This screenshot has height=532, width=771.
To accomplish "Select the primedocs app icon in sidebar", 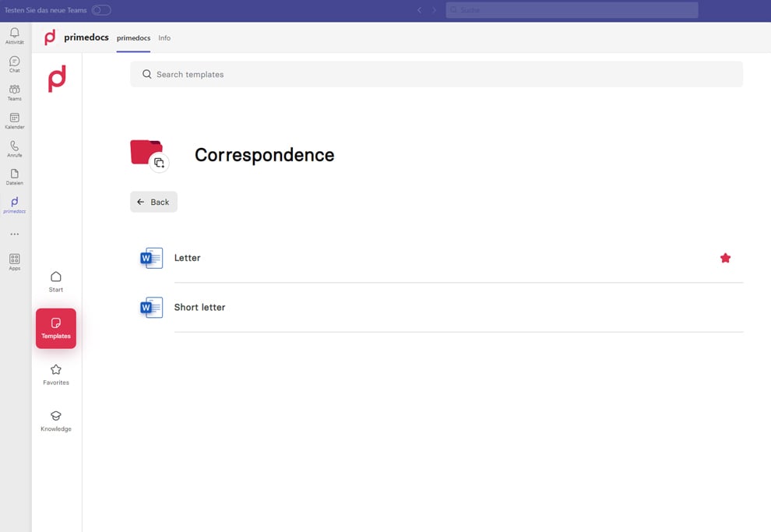I will pyautogui.click(x=14, y=203).
